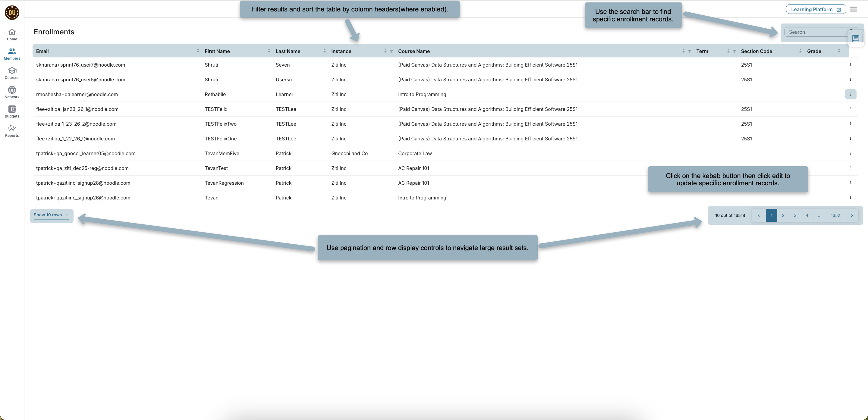Sort the table by First Name
The height and width of the screenshot is (420, 868).
click(269, 51)
